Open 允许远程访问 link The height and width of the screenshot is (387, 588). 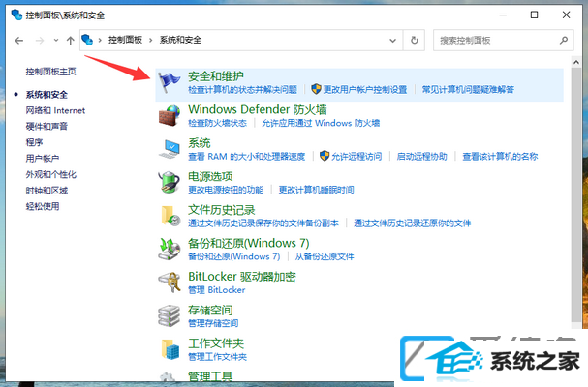pyautogui.click(x=356, y=156)
